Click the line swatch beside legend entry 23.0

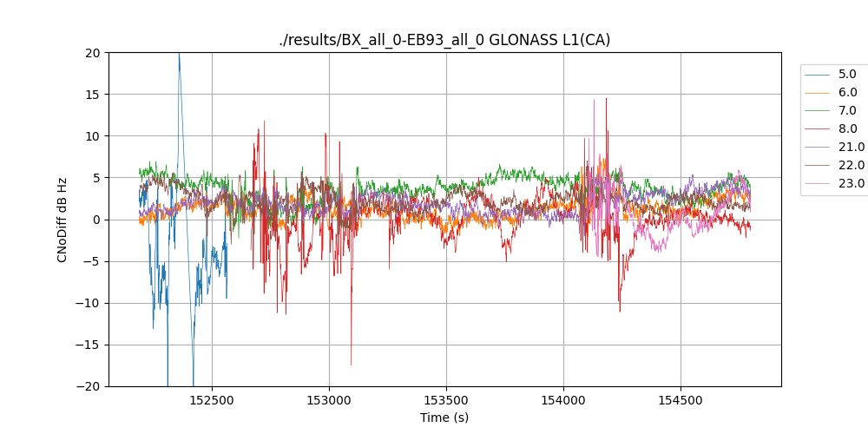click(x=819, y=183)
